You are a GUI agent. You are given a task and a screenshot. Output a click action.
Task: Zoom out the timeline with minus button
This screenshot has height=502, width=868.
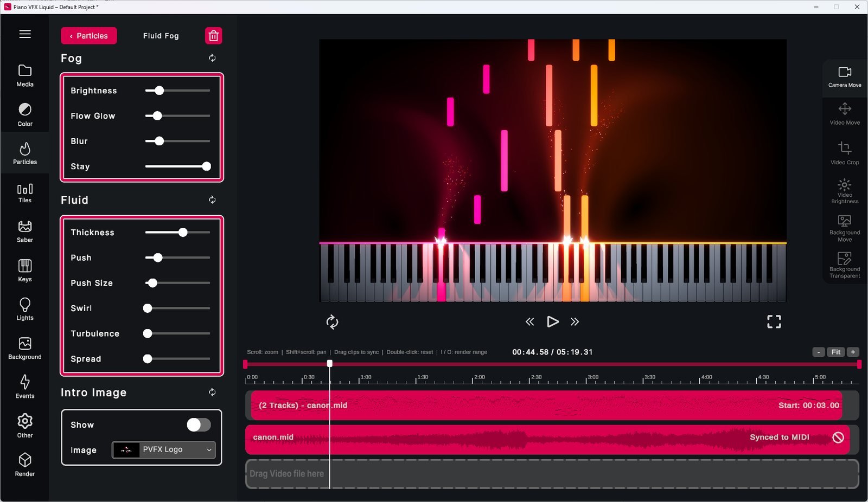(819, 352)
